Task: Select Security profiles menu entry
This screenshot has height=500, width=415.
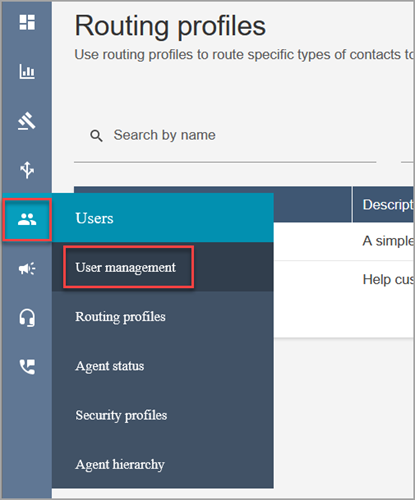Action: pyautogui.click(x=121, y=415)
